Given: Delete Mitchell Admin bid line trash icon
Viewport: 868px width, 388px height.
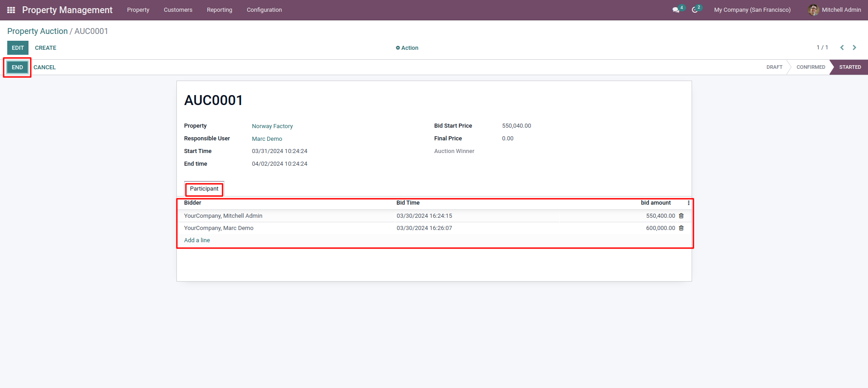Looking at the screenshot, I should pyautogui.click(x=681, y=216).
